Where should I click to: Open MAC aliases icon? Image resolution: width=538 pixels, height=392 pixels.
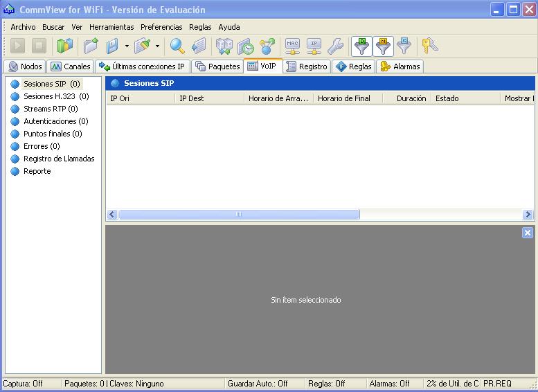click(292, 46)
